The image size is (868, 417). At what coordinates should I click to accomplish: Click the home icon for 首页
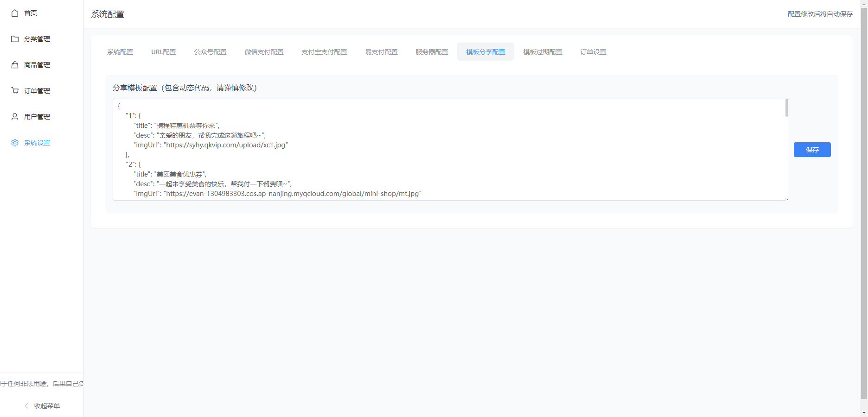tap(14, 13)
